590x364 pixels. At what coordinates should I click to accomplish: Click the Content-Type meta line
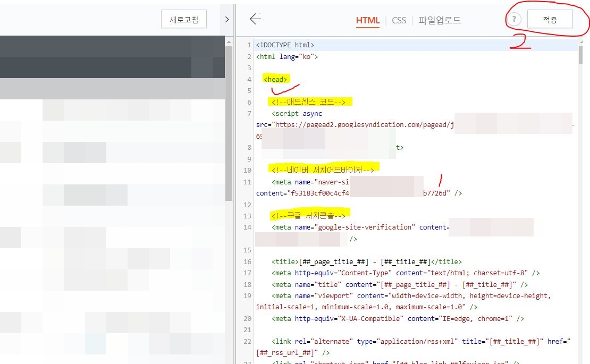pos(406,273)
